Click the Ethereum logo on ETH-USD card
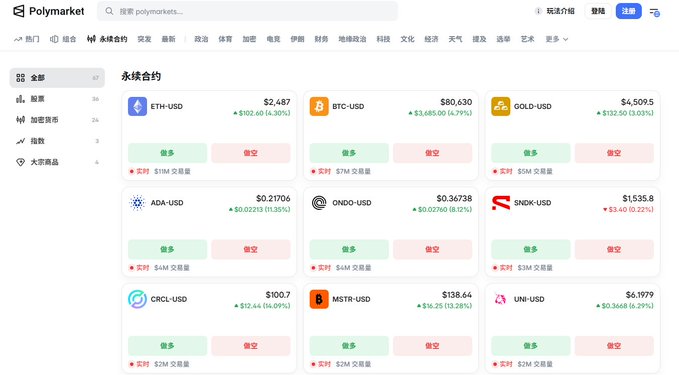The width and height of the screenshot is (679, 375). click(x=137, y=107)
